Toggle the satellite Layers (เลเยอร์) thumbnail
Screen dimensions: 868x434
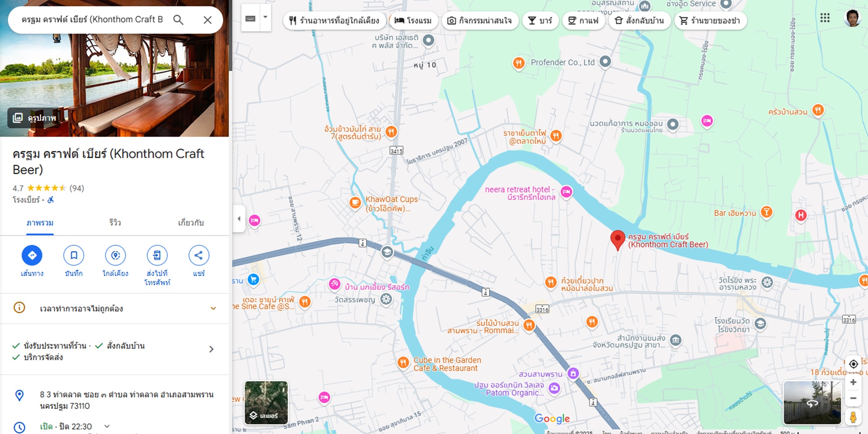coord(266,402)
